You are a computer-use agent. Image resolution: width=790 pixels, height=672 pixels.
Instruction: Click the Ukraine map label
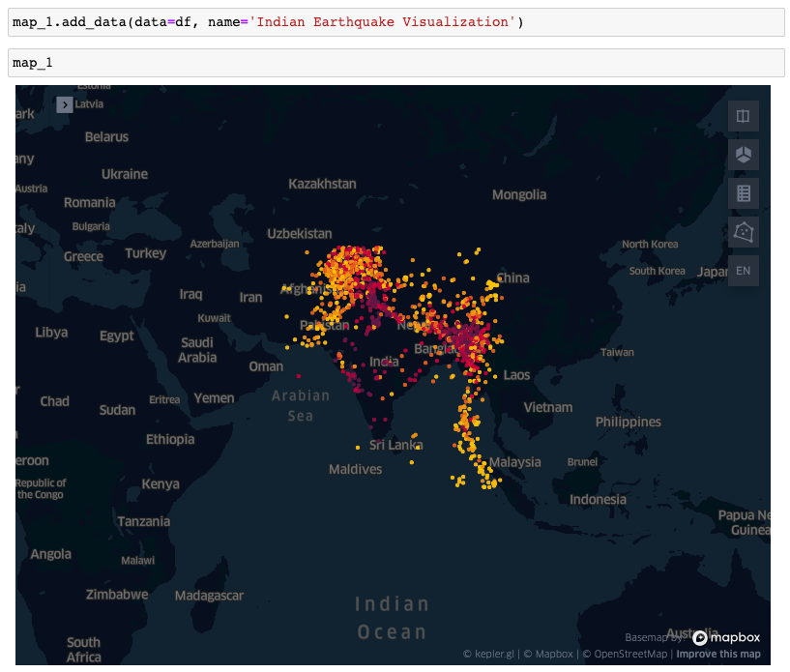[x=125, y=174]
